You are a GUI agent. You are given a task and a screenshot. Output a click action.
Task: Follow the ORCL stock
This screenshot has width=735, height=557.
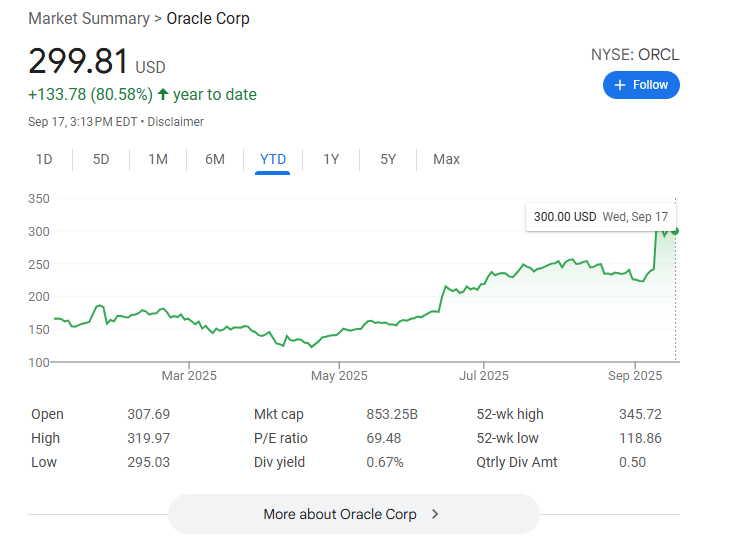641,85
